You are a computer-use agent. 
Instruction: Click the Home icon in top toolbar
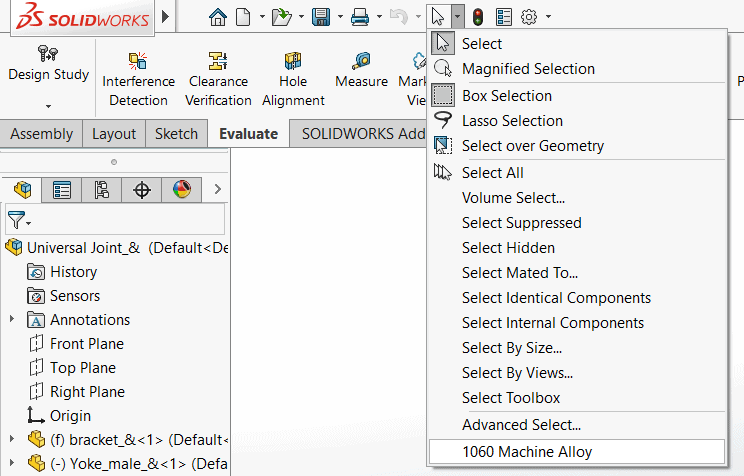coord(217,17)
